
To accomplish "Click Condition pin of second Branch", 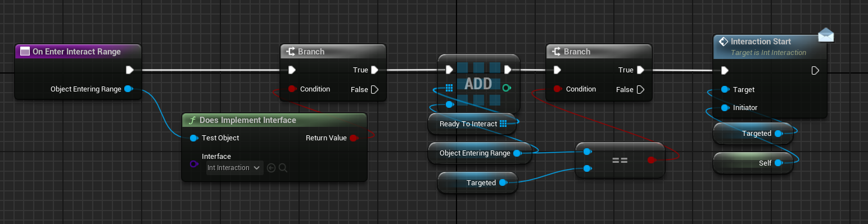I will 557,89.
